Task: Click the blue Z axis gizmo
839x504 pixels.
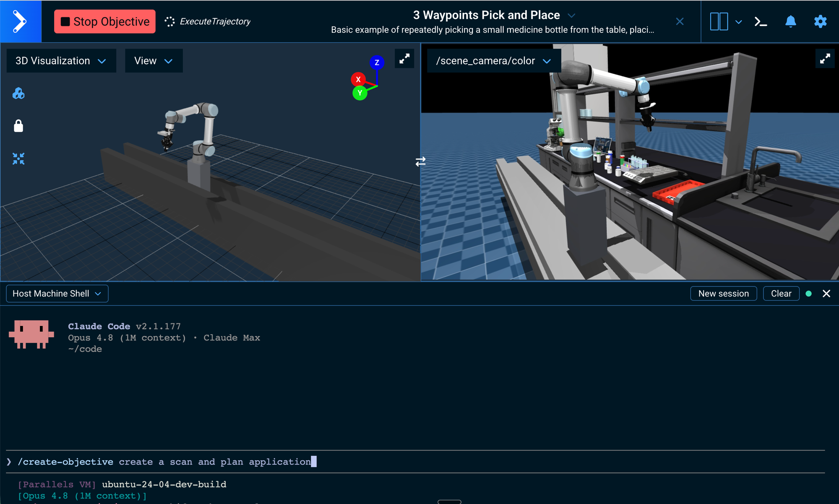Action: tap(377, 62)
